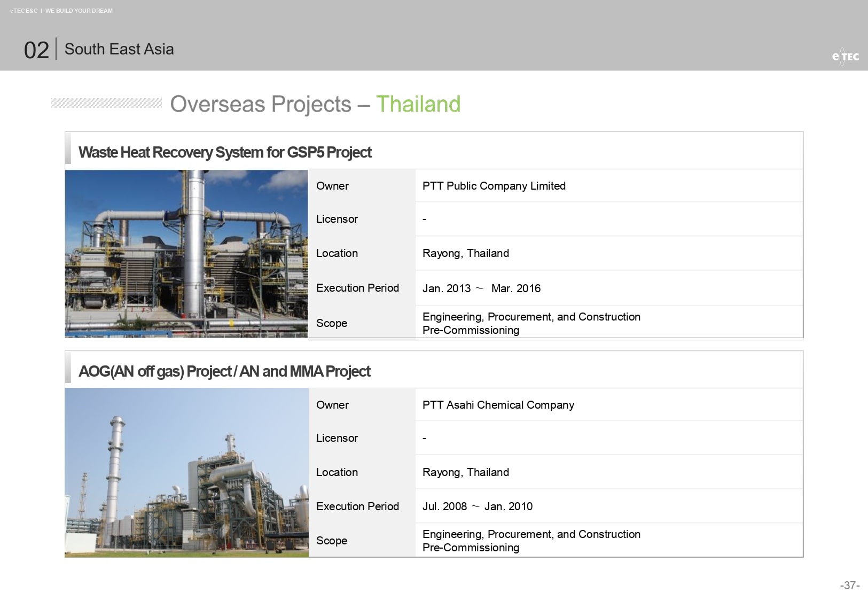Click the 'Scope' label in the GSP5 table
The width and height of the screenshot is (868, 601).
pos(332,323)
